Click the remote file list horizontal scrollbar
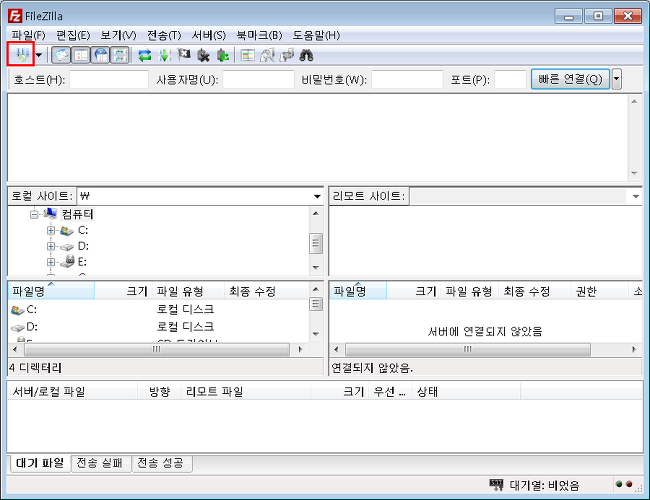The width and height of the screenshot is (650, 500). [468, 350]
